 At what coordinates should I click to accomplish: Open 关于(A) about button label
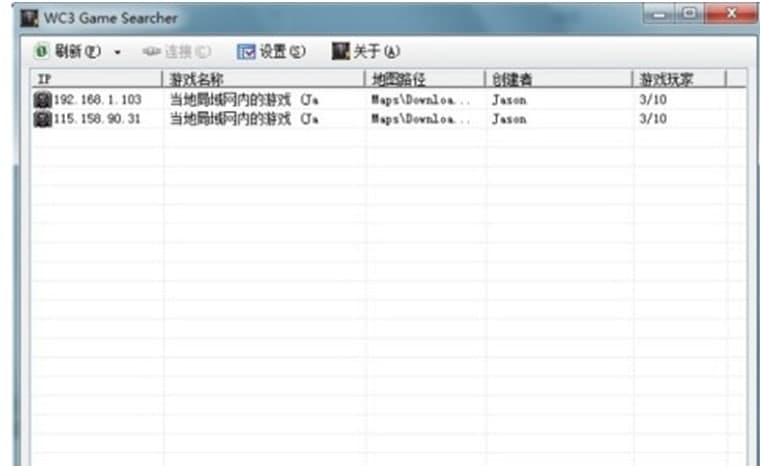pos(377,51)
